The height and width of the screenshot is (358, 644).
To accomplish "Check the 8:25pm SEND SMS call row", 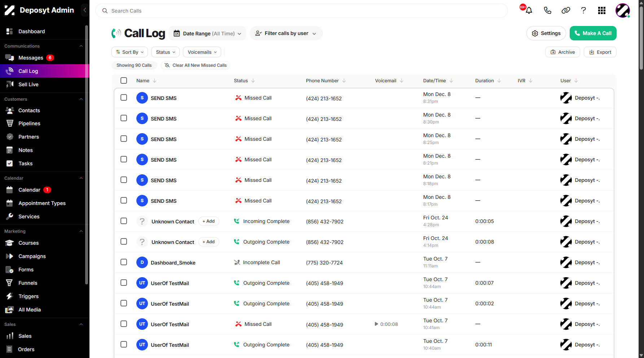I will pos(124,139).
